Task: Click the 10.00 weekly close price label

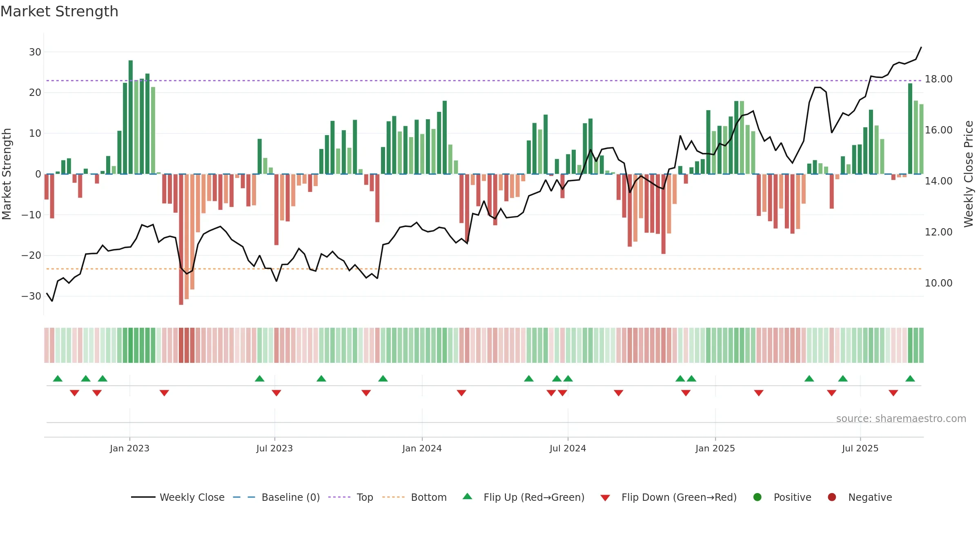Action: [x=938, y=283]
